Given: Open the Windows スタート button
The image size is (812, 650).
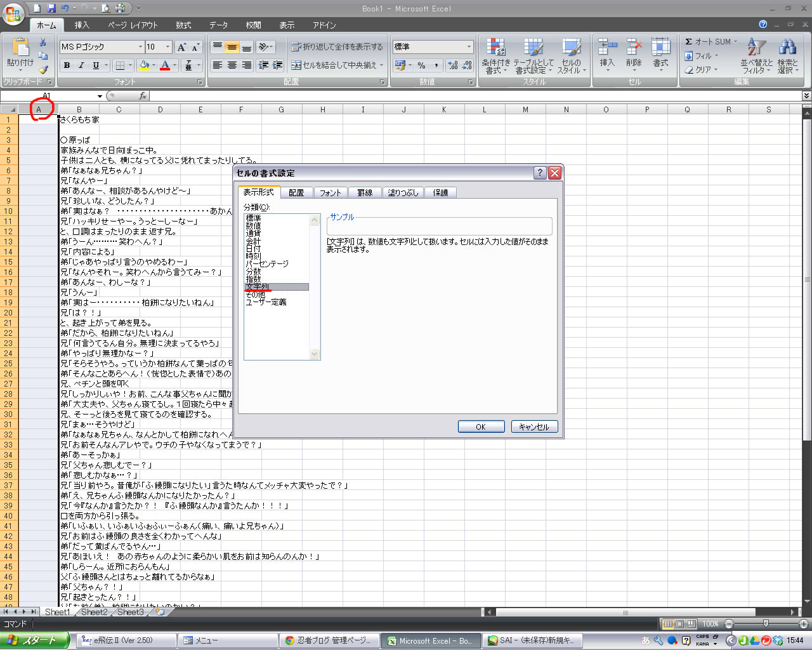Looking at the screenshot, I should click(x=34, y=640).
